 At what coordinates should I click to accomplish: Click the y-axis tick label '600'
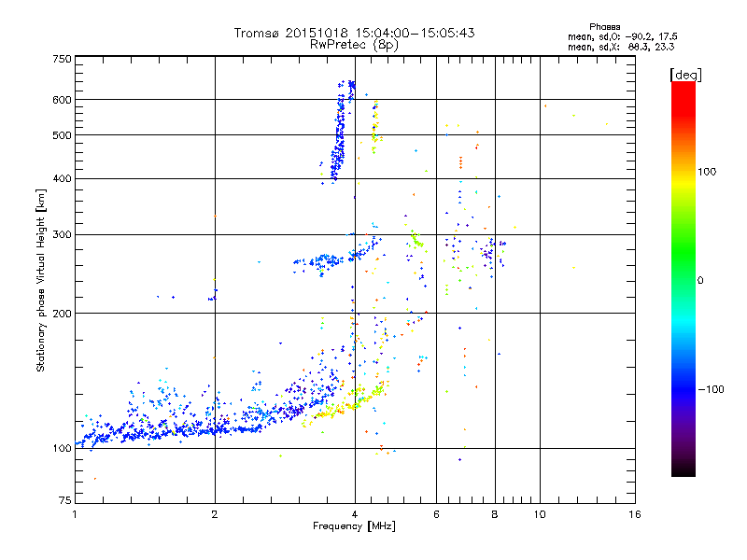tap(62, 100)
